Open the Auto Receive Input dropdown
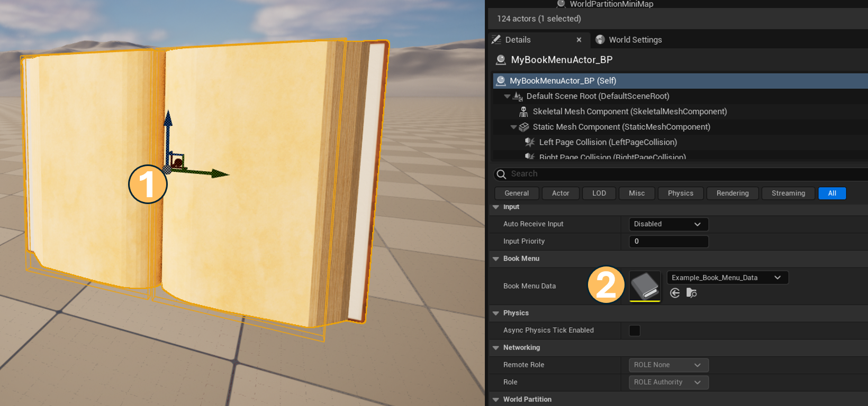The image size is (868, 406). pos(668,224)
